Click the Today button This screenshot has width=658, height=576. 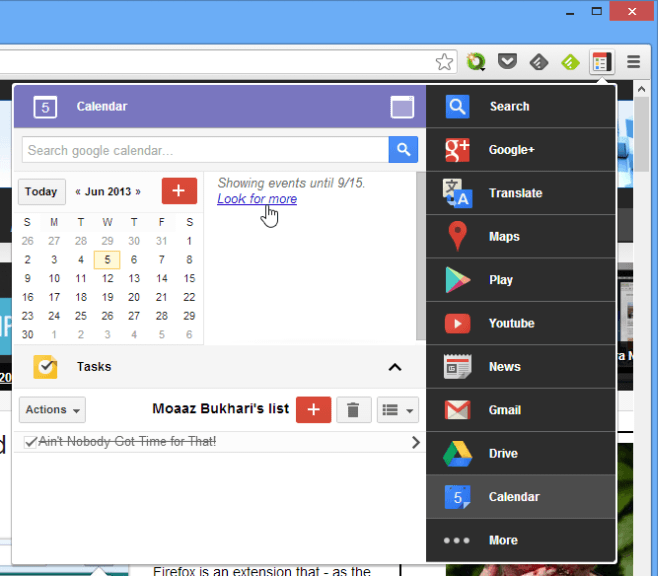tap(42, 192)
